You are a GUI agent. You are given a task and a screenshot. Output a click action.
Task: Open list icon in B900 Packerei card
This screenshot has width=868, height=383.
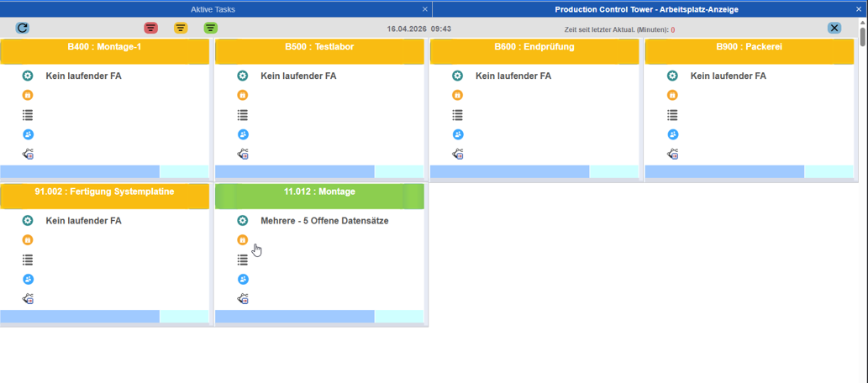point(672,115)
